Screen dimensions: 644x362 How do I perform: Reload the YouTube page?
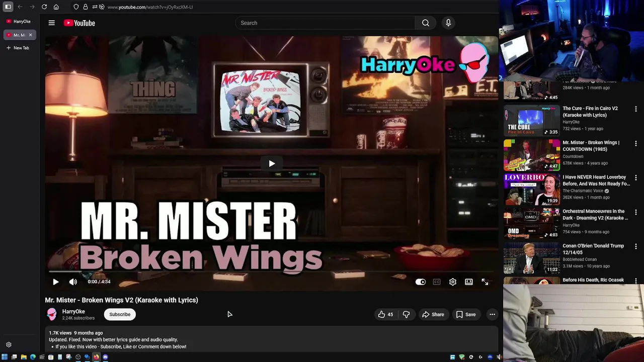pyautogui.click(x=44, y=7)
